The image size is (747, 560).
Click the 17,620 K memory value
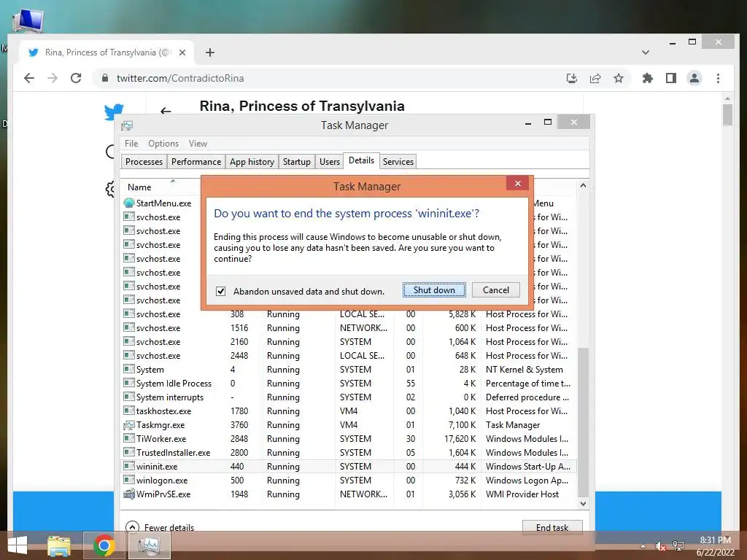click(460, 438)
